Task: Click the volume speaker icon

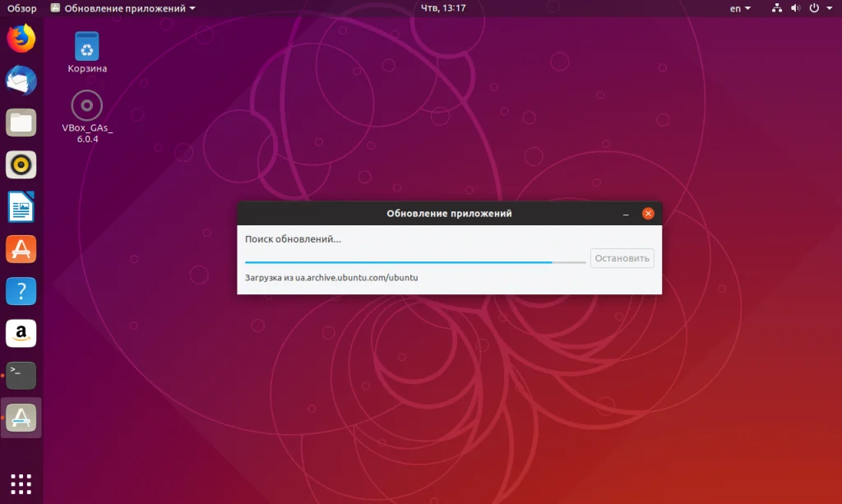Action: pyautogui.click(x=795, y=8)
